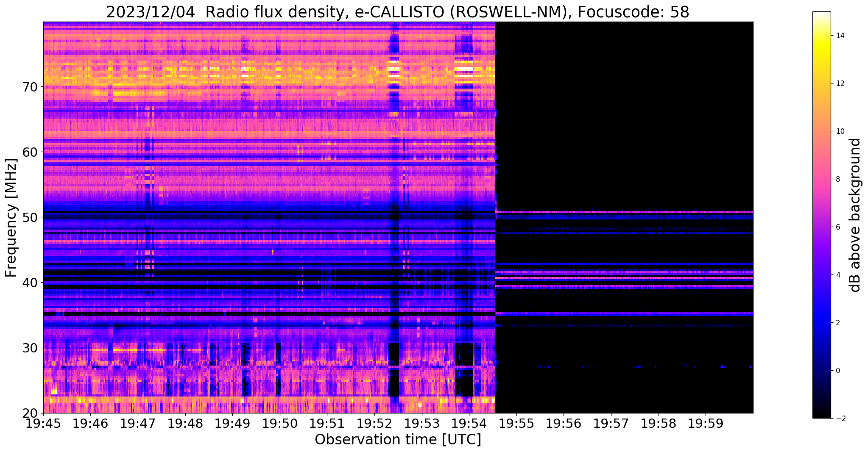Viewport: 868px width, 452px height.
Task: Click the 19:49 time tick label
Action: click(232, 423)
